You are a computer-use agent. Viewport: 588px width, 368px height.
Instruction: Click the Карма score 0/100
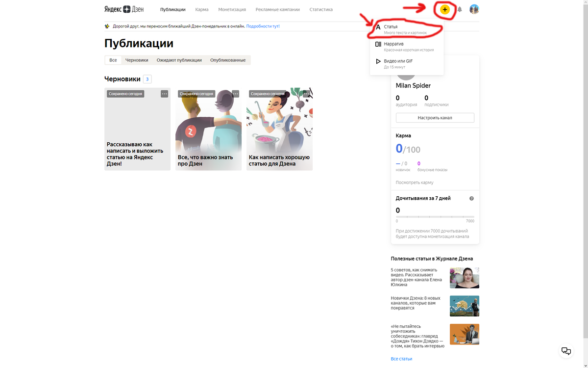(408, 149)
